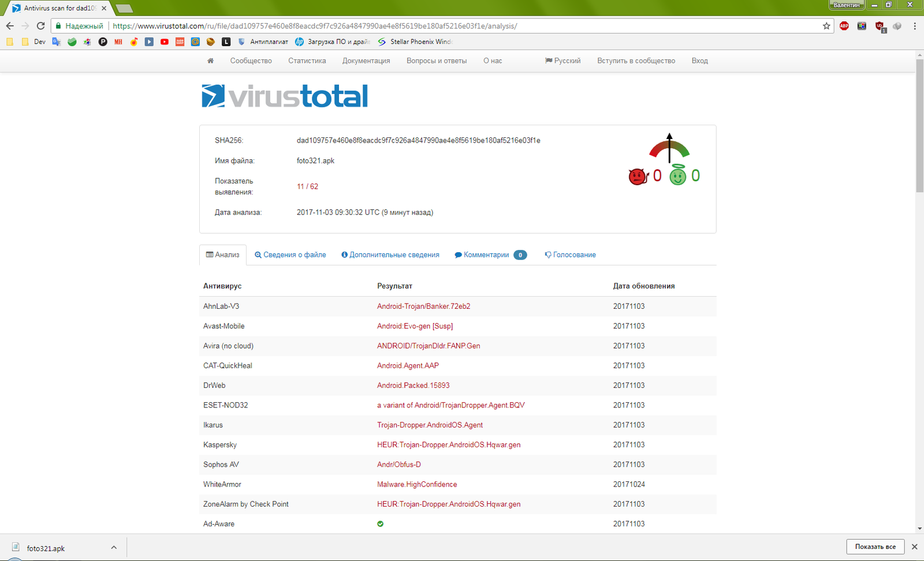Open the Документация menu item
The width and height of the screenshot is (924, 561).
point(366,61)
